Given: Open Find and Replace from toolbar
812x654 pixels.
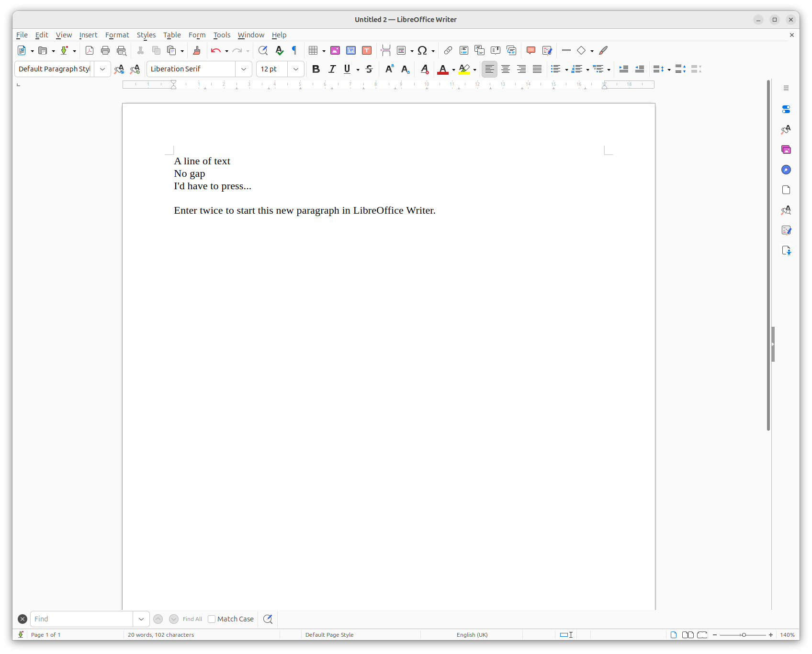Looking at the screenshot, I should [263, 50].
